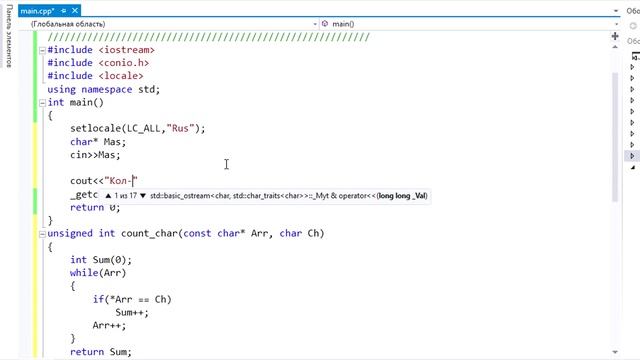The image size is (640, 360).
Task: Click the operator<< signature tooltip text
Action: (x=289, y=196)
